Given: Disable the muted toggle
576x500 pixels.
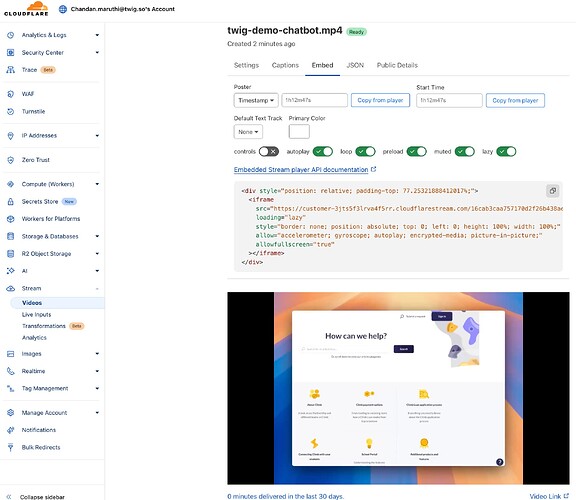Looking at the screenshot, I should click(465, 151).
